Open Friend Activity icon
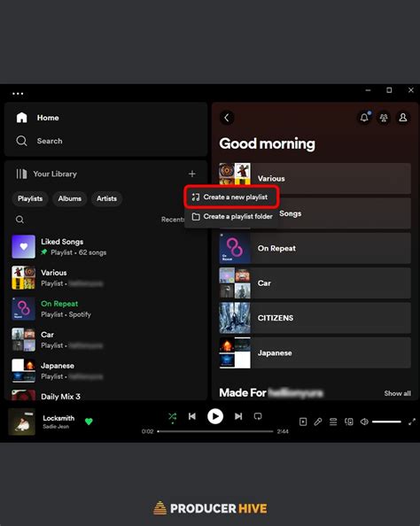The image size is (420, 526). [384, 118]
